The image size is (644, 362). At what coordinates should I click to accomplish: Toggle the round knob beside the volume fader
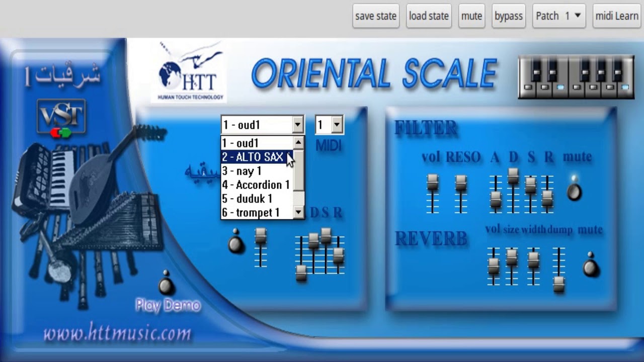point(236,242)
